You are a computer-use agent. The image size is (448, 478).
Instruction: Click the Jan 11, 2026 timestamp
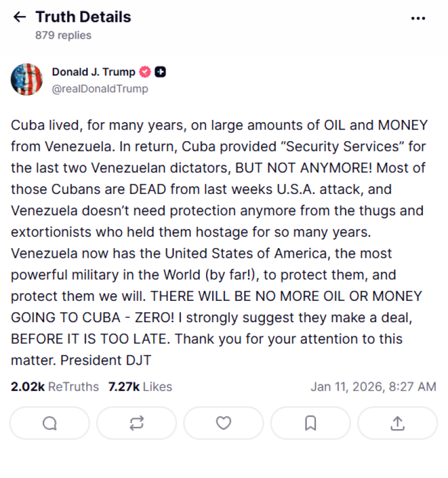(373, 387)
